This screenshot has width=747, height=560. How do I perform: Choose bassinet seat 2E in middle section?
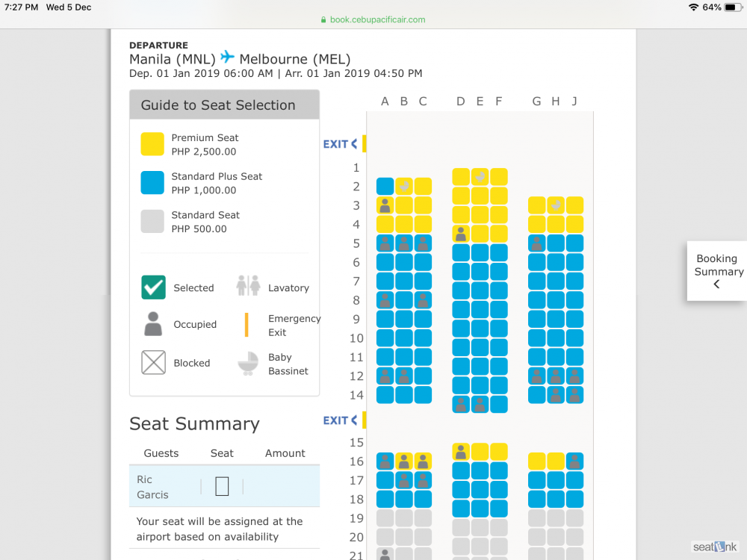(480, 177)
